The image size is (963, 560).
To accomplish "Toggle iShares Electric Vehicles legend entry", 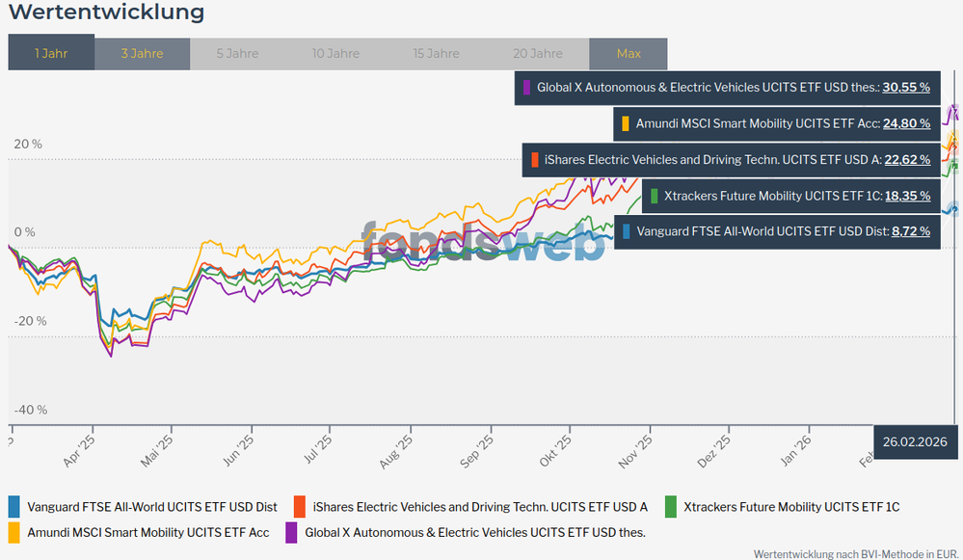I will (480, 507).
